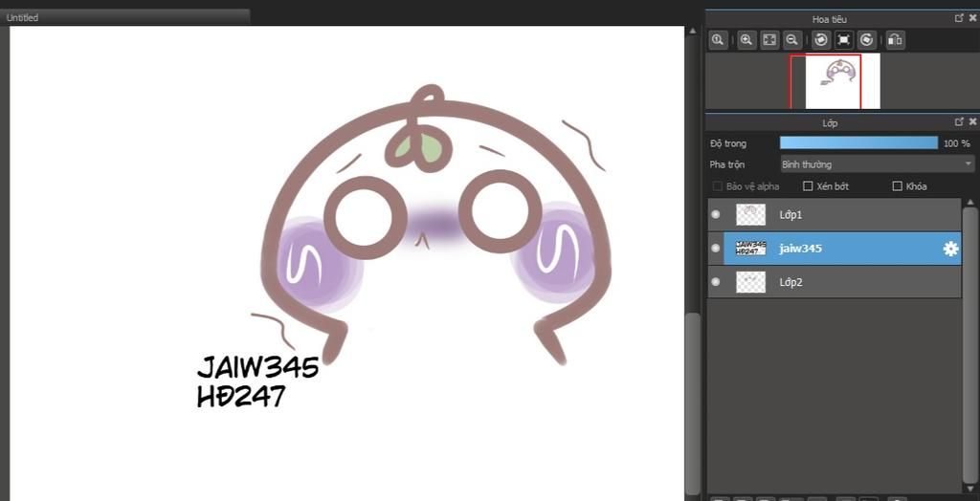980x501 pixels.
Task: Click the jaiw345 layer name text
Action: pos(801,249)
